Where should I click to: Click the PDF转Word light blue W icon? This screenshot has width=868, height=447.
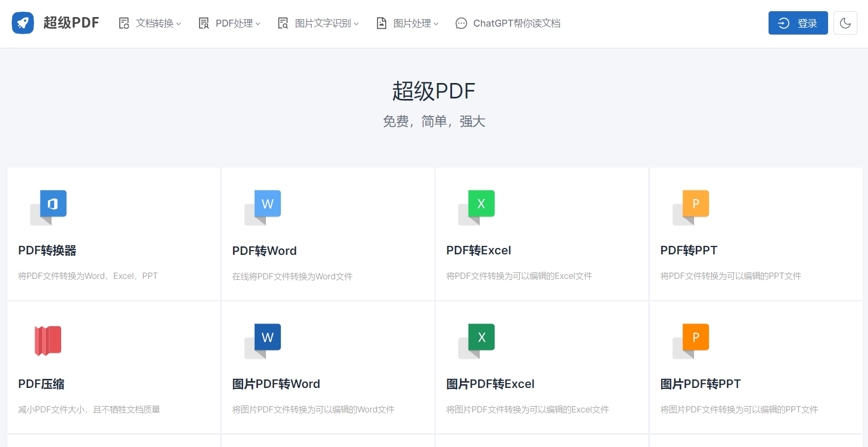tap(263, 208)
